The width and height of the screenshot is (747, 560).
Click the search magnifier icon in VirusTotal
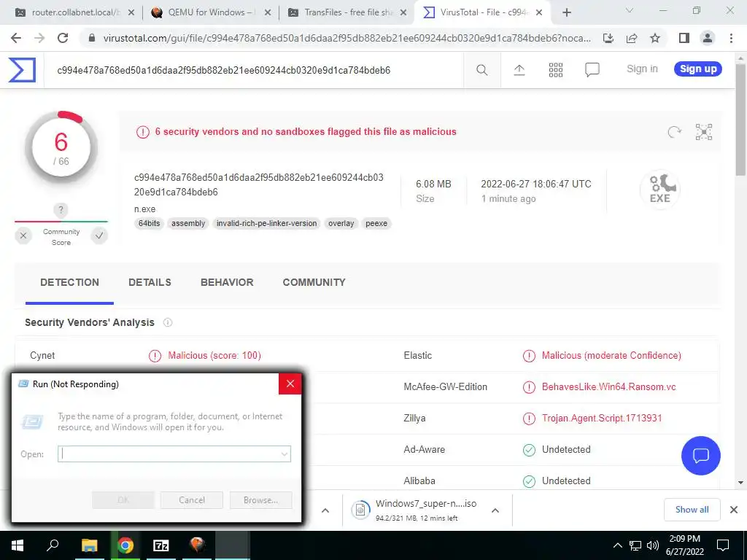pyautogui.click(x=481, y=70)
